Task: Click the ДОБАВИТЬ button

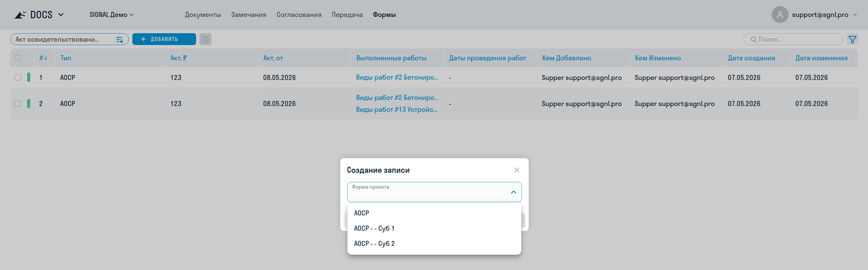Action: click(x=164, y=39)
